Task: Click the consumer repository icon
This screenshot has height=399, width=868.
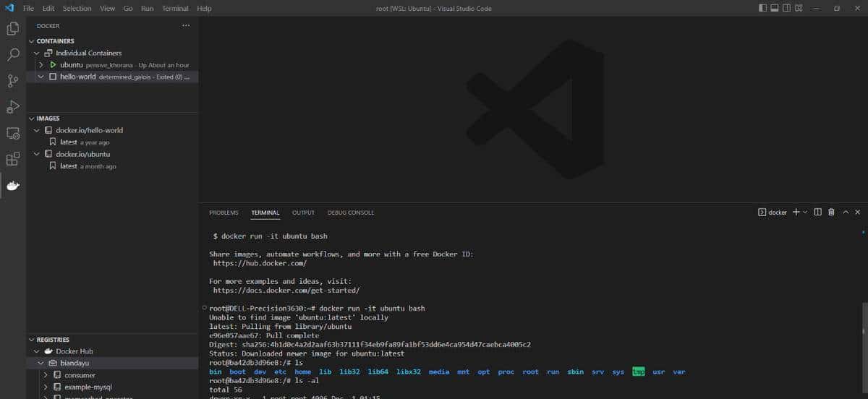Action: pos(57,375)
